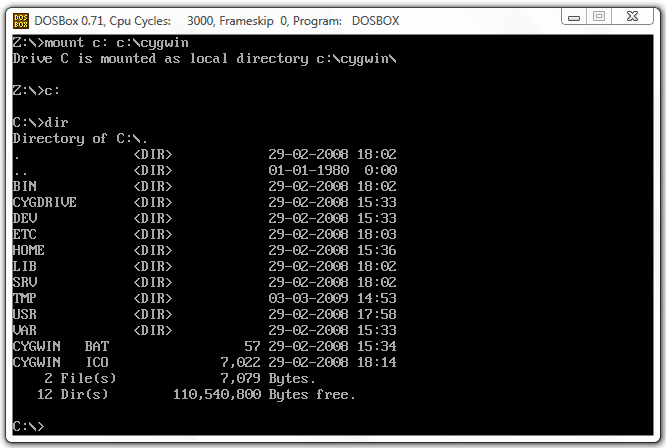This screenshot has width=666, height=448.
Task: Select the LIB directory entry
Action: coord(204,266)
